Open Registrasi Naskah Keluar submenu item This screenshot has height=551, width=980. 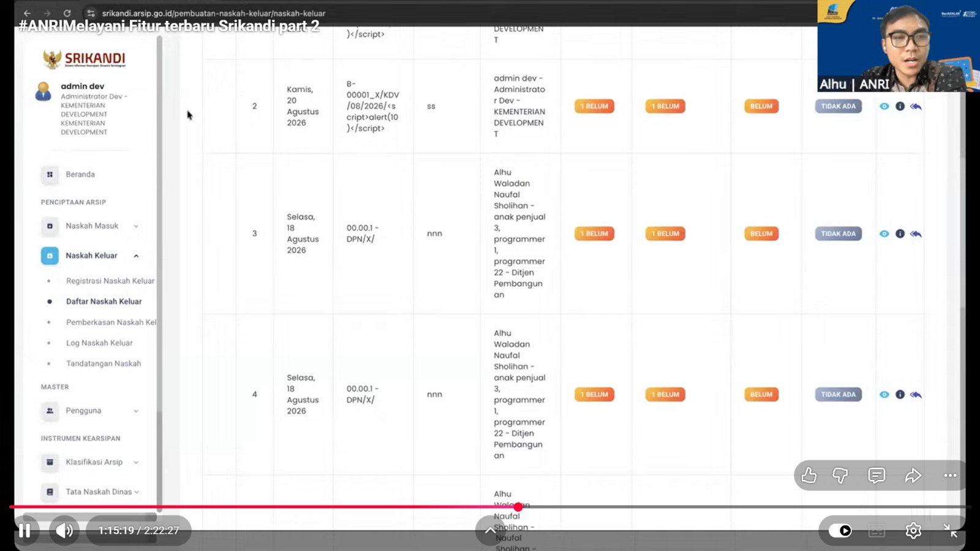coord(110,281)
